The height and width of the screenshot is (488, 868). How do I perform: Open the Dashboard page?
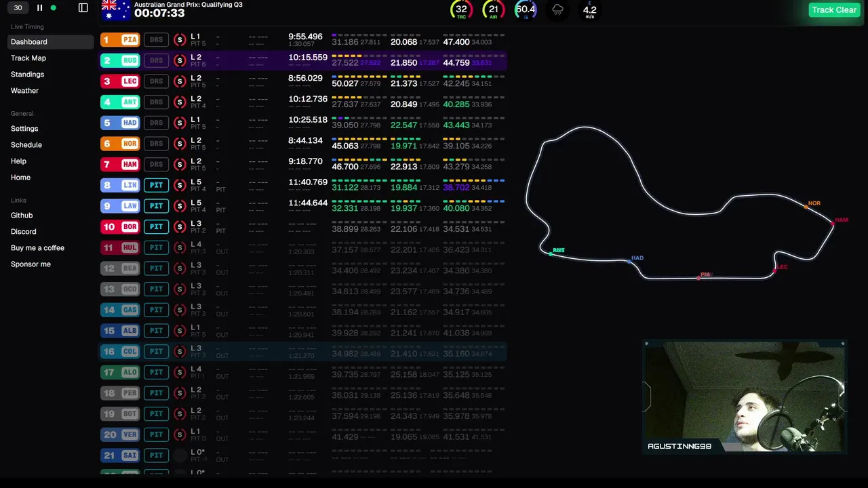tap(51, 42)
